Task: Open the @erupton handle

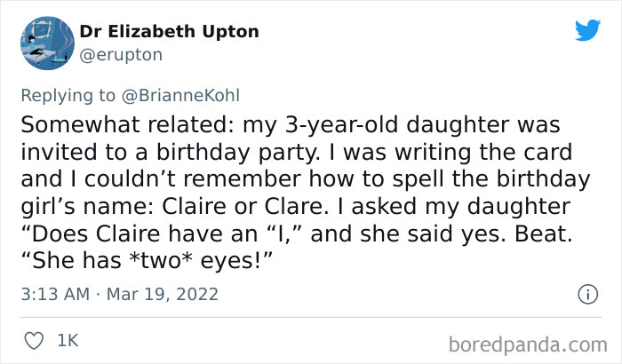Action: pos(121,55)
